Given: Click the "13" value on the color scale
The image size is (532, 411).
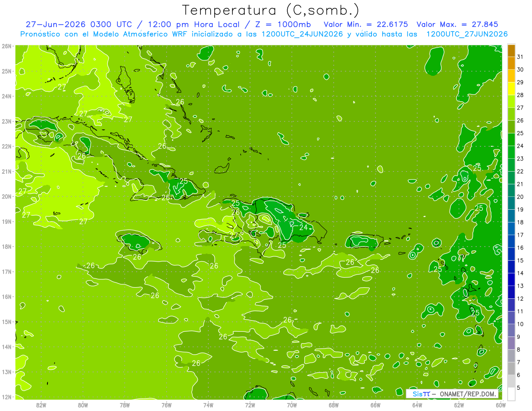Looking at the screenshot, I should (x=520, y=286).
